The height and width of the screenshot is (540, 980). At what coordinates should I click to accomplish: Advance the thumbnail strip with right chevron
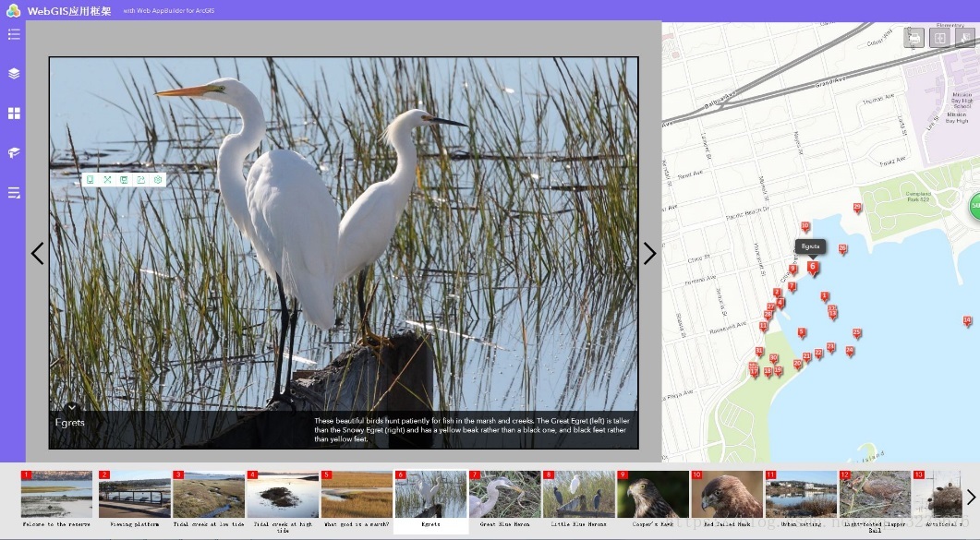[971, 497]
